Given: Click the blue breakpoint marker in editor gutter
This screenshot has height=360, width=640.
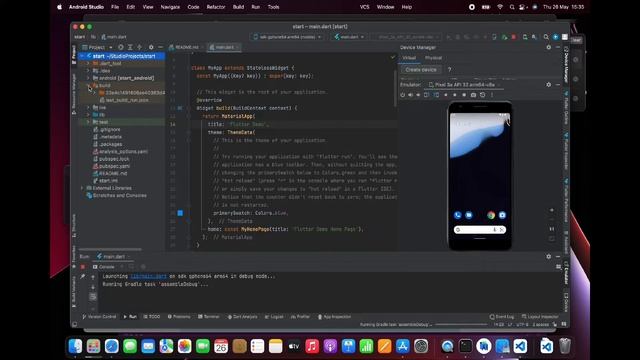Looking at the screenshot, I should click(x=180, y=213).
